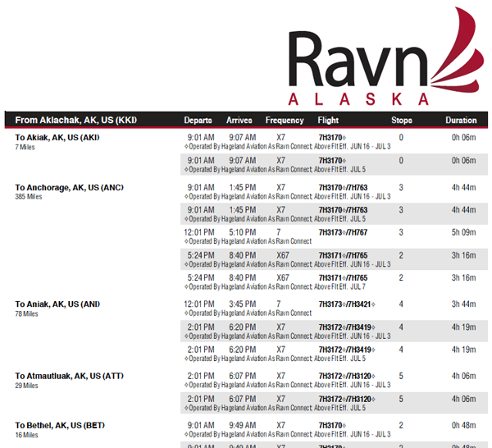Viewport: 492px width, 448px height.
Task: Click '5:24 PM' departure in the JUL 7 row
Action: tap(201, 278)
